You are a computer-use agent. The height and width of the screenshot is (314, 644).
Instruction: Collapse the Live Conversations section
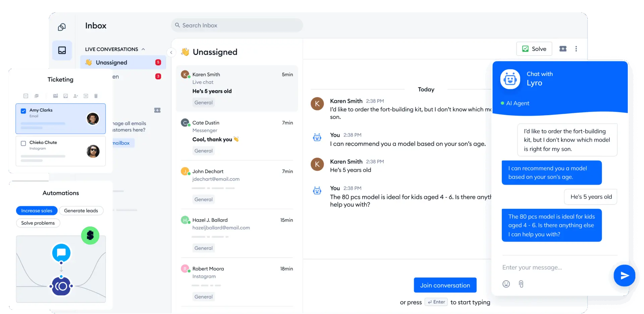pyautogui.click(x=143, y=49)
